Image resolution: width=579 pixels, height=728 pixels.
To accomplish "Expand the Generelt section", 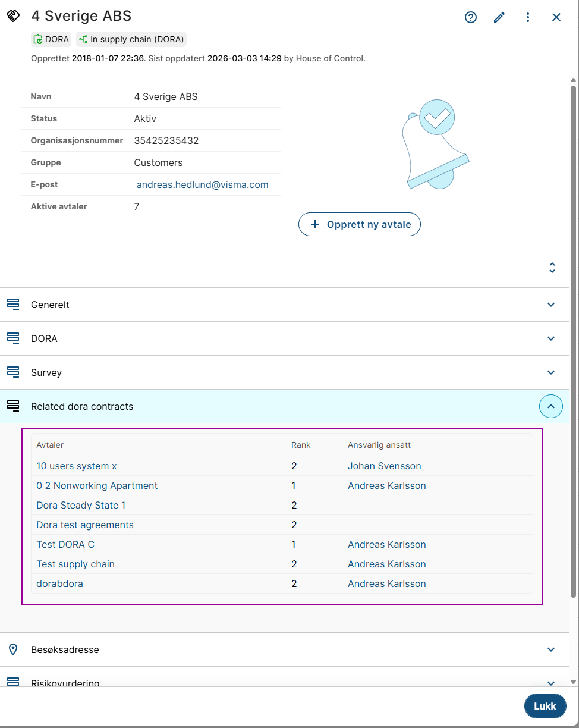I will point(551,305).
